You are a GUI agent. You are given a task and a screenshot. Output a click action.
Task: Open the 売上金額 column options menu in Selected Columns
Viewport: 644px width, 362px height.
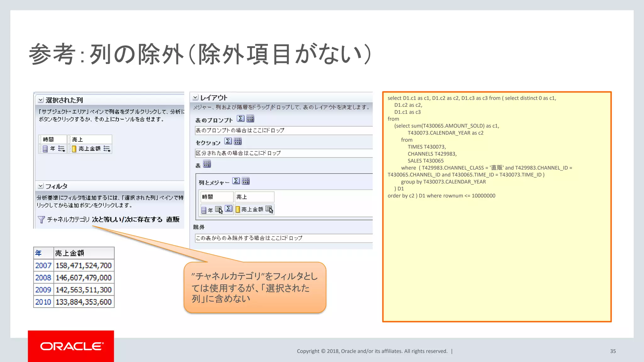tap(107, 149)
